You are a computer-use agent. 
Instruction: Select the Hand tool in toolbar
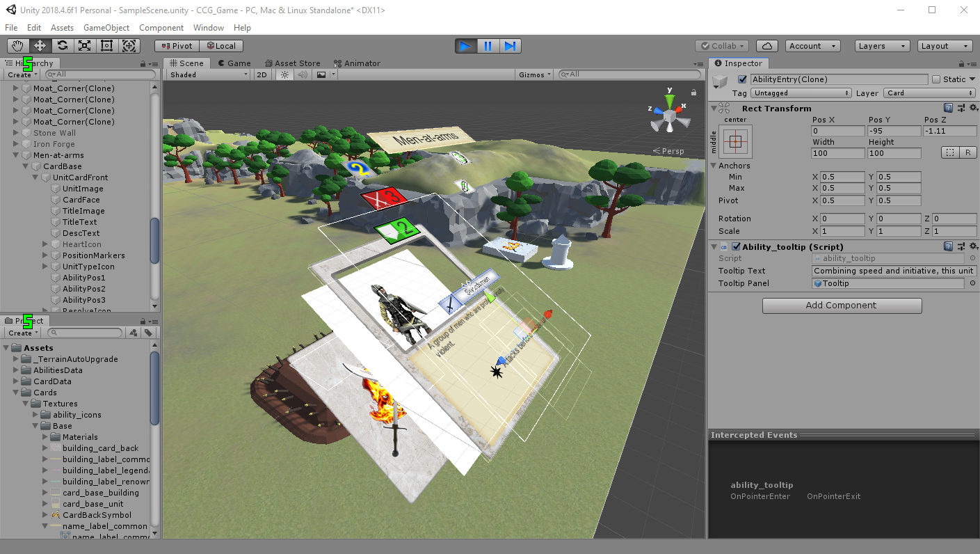(x=17, y=46)
